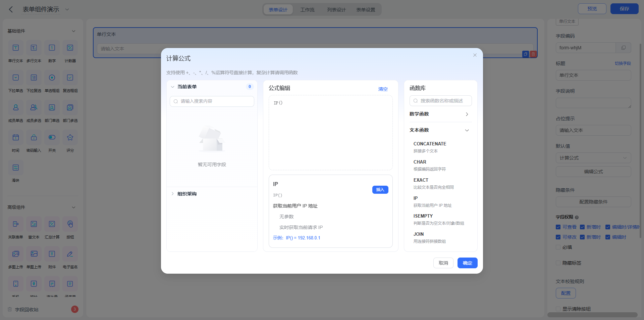Screen dimensions: 644x320
Task: Click the 预览 button
Action: 592,9
